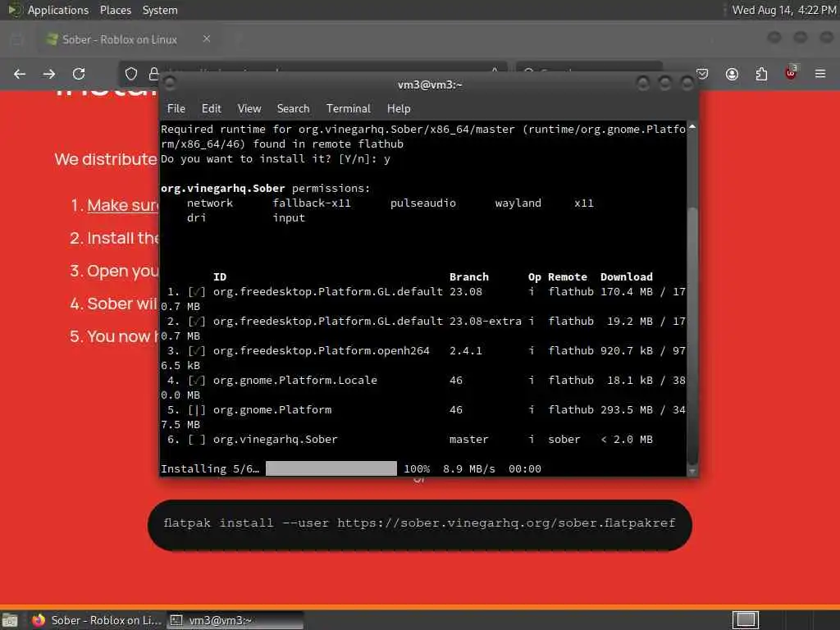Open the Extensions puzzle icon
Screen dimensions: 840x630
761,74
